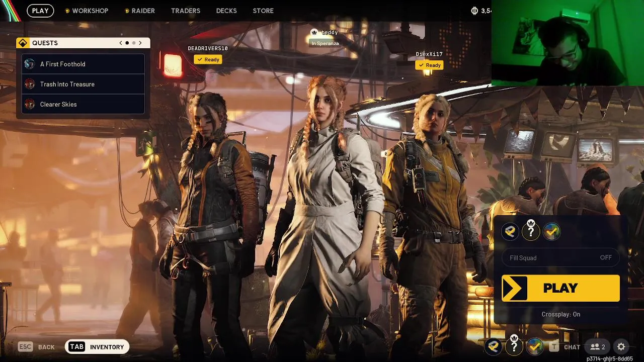
Task: Open the TRADERS tab
Action: pyautogui.click(x=186, y=11)
